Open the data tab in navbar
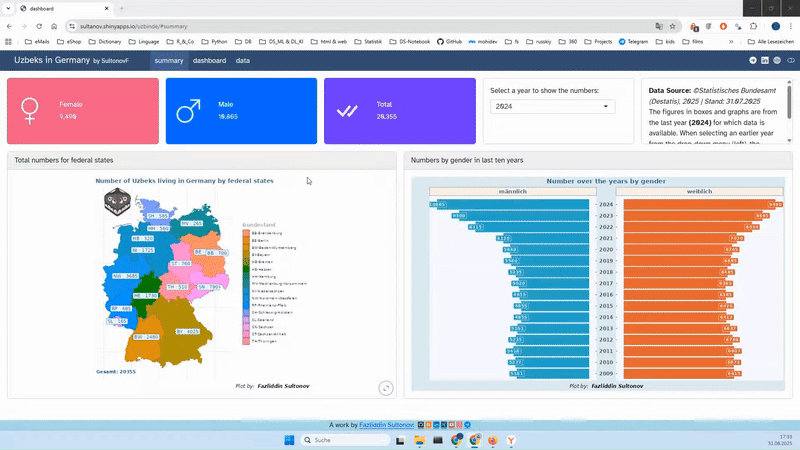 pos(243,61)
